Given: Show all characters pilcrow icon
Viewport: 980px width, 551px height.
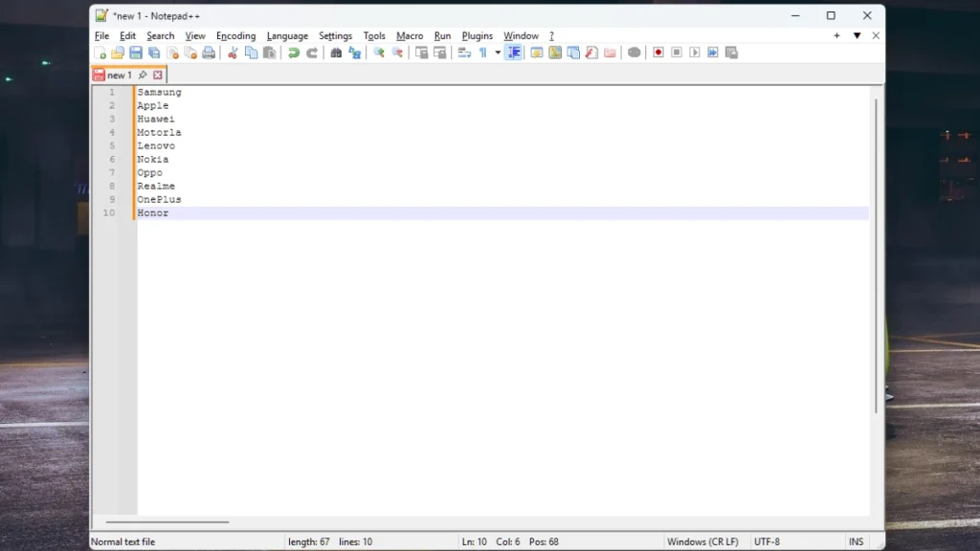Looking at the screenshot, I should click(483, 53).
